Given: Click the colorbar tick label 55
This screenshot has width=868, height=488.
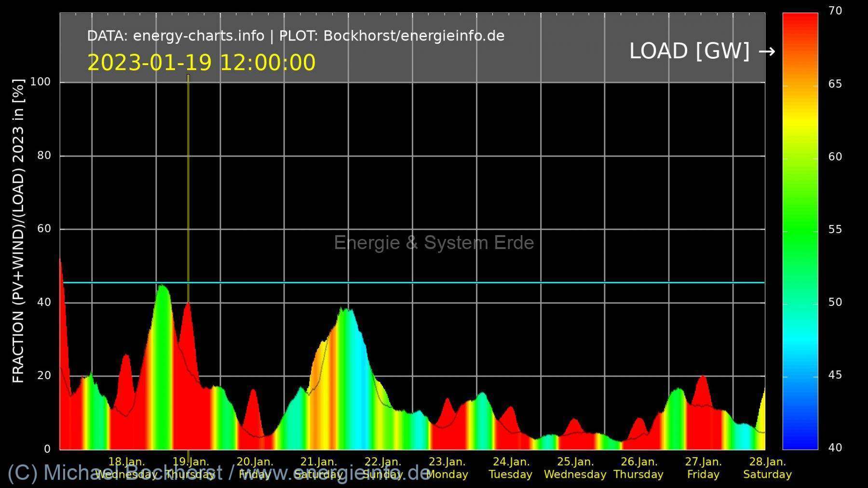Looking at the screenshot, I should tap(835, 230).
